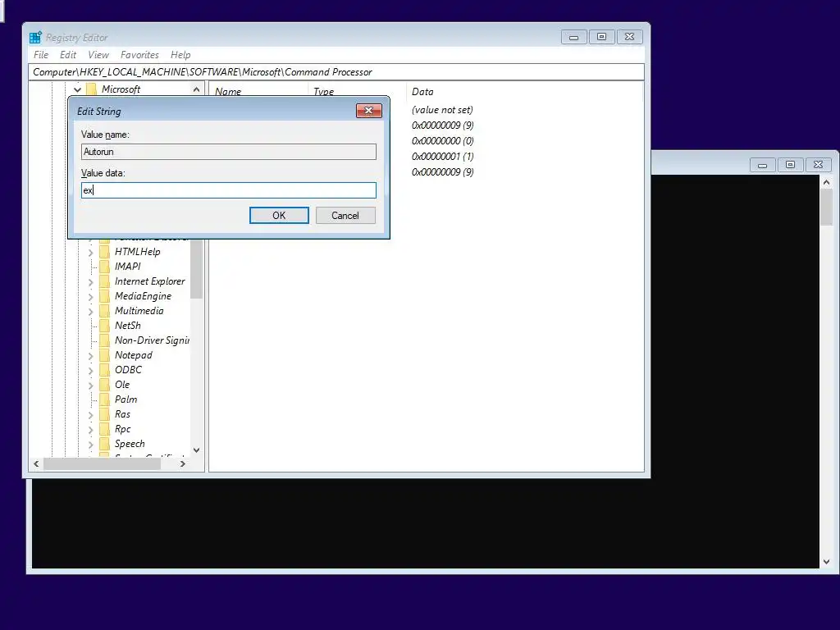Viewport: 840px width, 630px height.
Task: Click the tree's horizontal scrollbar thumb
Action: click(102, 464)
